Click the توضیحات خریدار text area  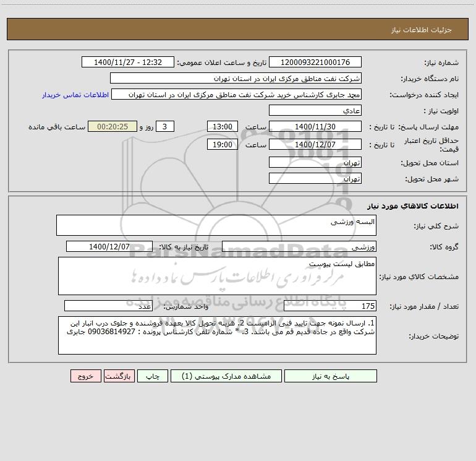(217, 335)
